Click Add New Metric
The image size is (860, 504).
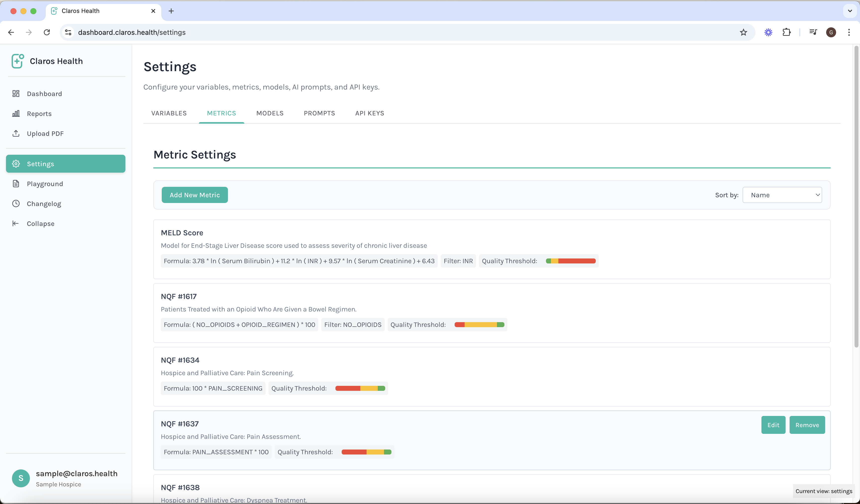(x=195, y=195)
